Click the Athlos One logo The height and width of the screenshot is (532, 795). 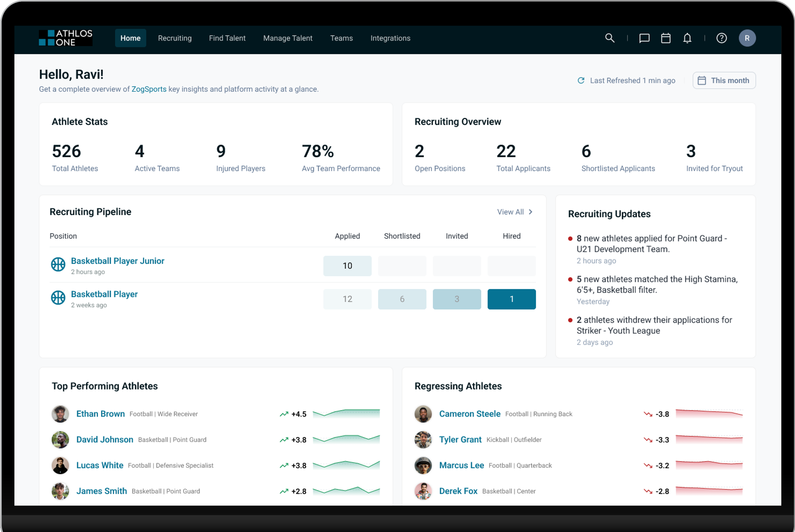click(65, 38)
